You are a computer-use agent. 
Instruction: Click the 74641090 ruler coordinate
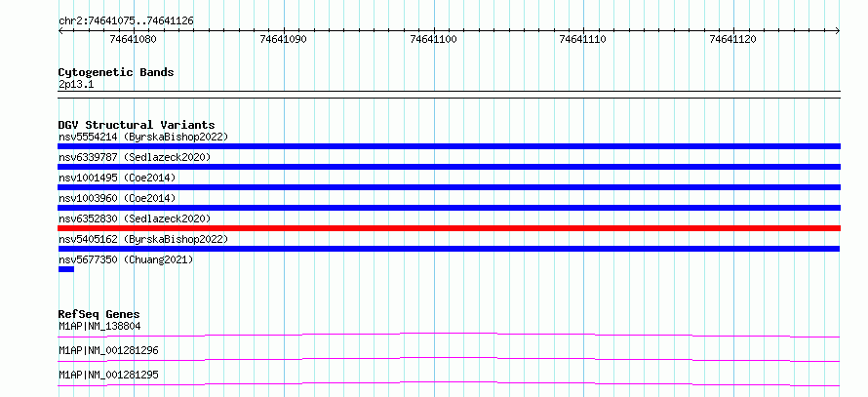point(283,39)
